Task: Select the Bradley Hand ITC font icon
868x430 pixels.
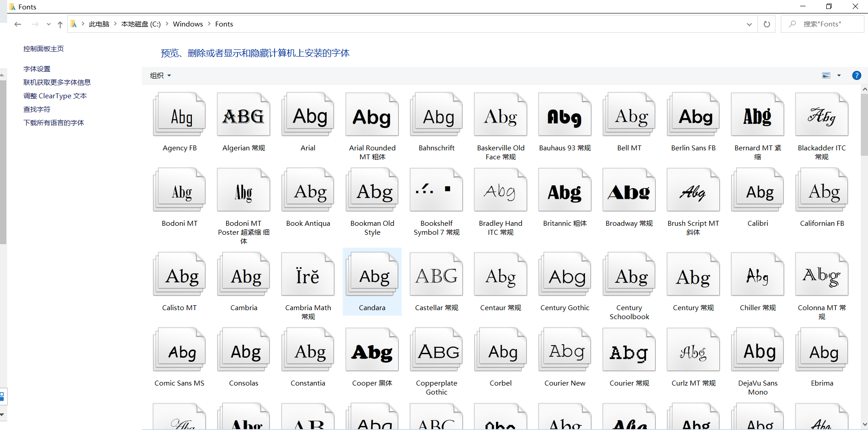Action: coord(501,190)
